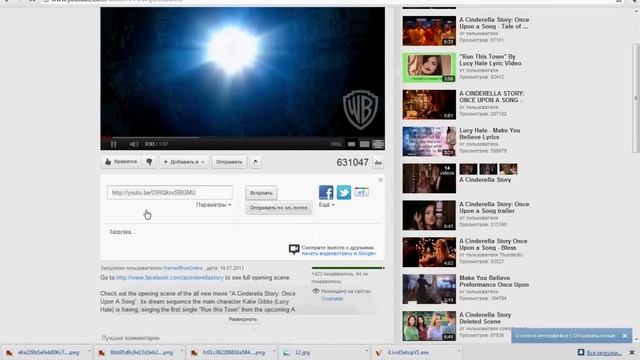Screen dimensions: 640x360
Task: Like the video with the Нравится thumbs-up button
Action: pyautogui.click(x=121, y=162)
